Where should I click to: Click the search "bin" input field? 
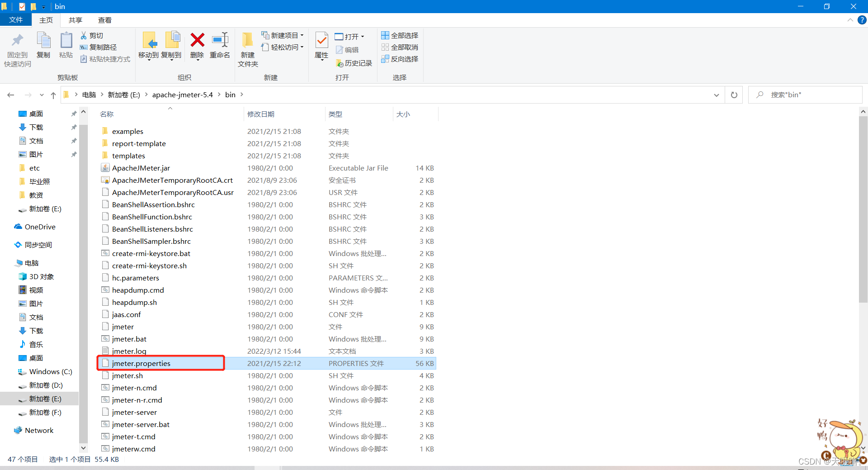click(805, 95)
